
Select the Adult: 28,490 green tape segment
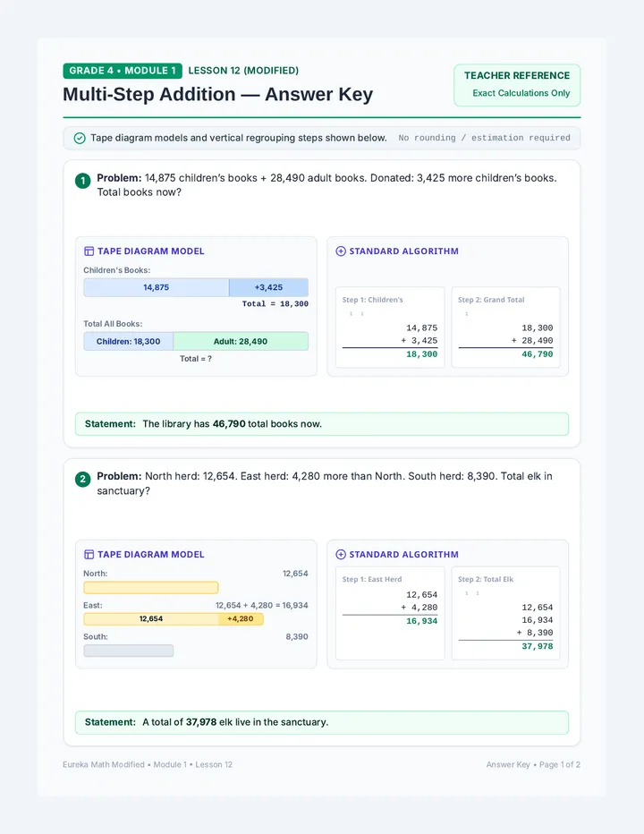tap(241, 342)
